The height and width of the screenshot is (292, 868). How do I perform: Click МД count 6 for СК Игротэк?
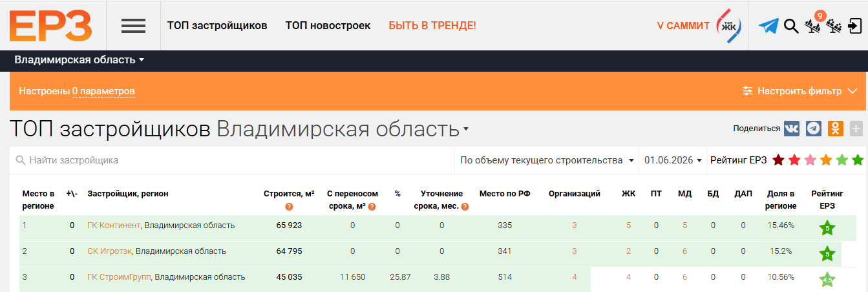(685, 251)
